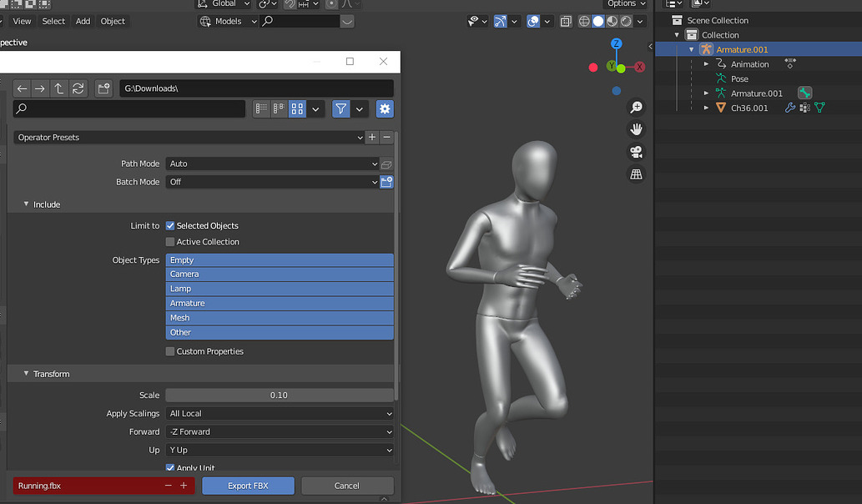Toggle the Apply Unit checkbox
The width and height of the screenshot is (862, 504).
click(170, 468)
